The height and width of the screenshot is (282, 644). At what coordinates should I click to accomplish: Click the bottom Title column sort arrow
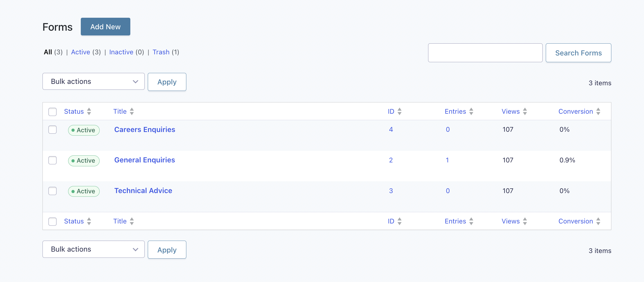coord(132,221)
